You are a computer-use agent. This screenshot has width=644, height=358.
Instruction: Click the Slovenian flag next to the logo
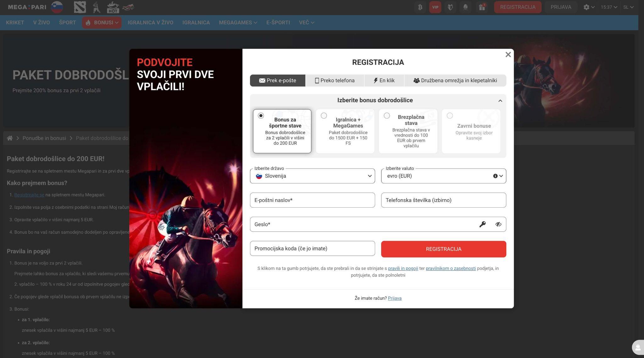click(x=57, y=7)
